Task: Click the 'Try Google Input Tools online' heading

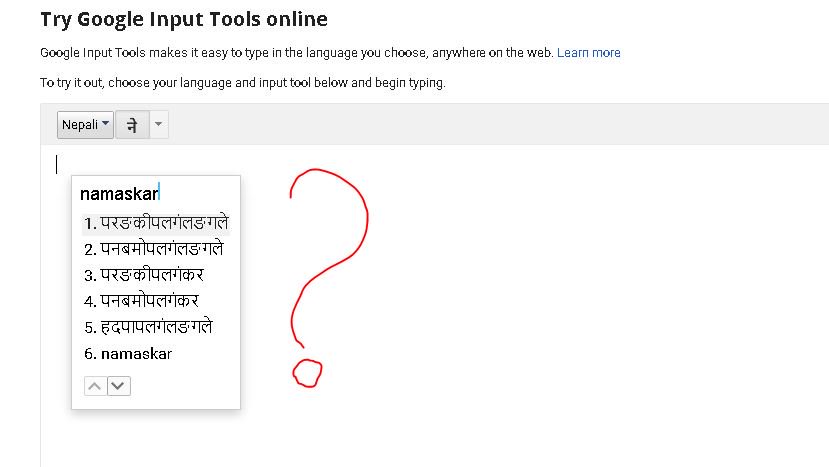Action: pos(184,19)
